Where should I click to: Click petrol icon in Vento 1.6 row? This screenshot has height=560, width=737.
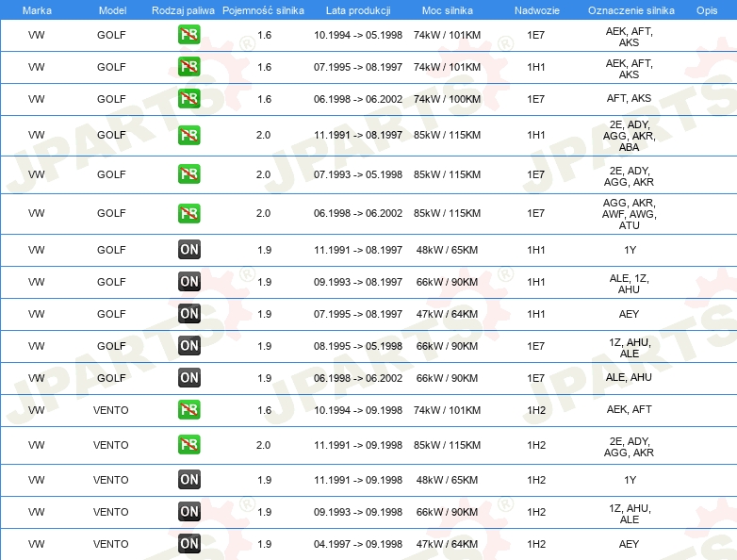click(188, 409)
